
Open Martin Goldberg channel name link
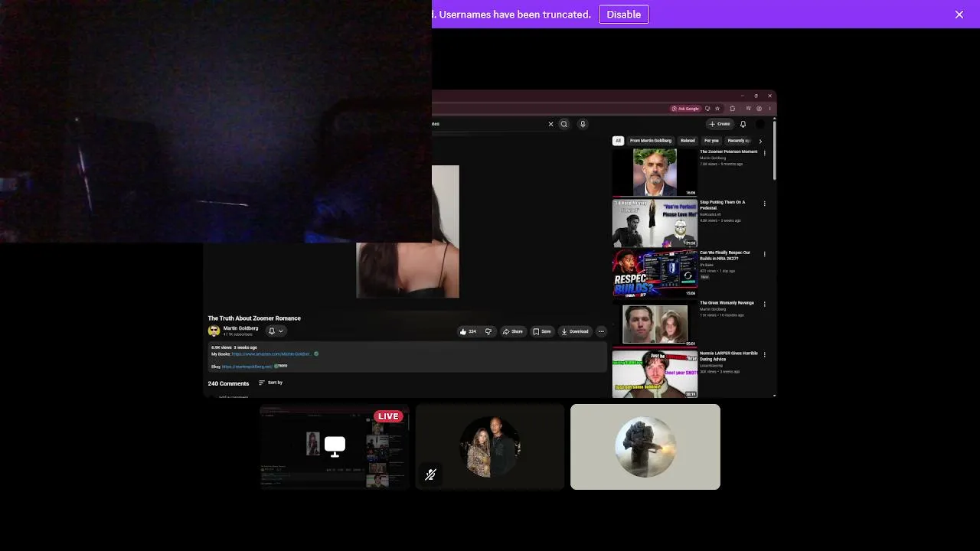pyautogui.click(x=240, y=328)
